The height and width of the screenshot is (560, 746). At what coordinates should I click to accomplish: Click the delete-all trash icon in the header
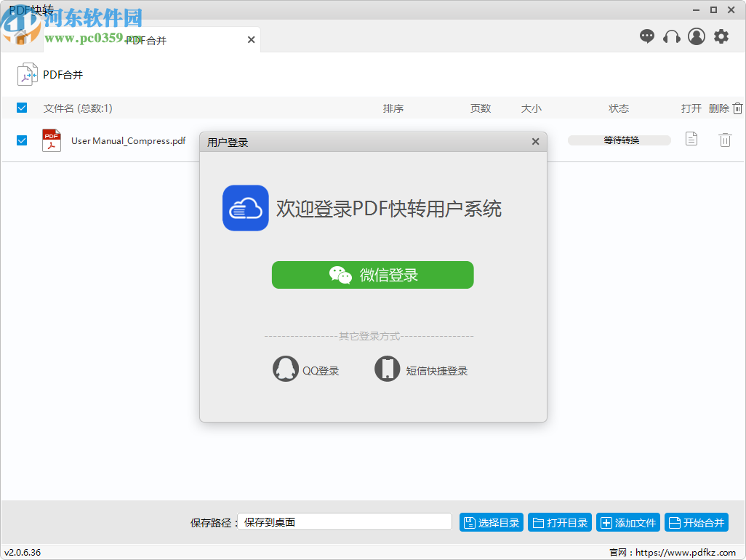pos(737,108)
